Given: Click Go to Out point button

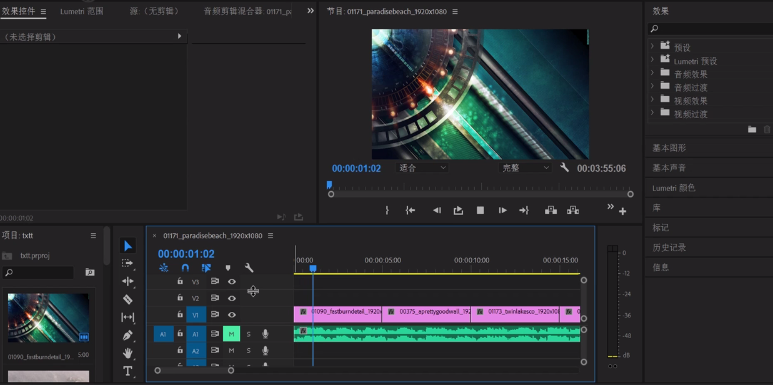Looking at the screenshot, I should (x=524, y=210).
